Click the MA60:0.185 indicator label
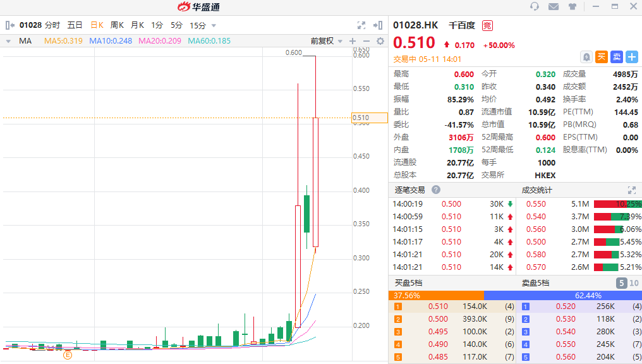The width and height of the screenshot is (642, 364). 209,41
